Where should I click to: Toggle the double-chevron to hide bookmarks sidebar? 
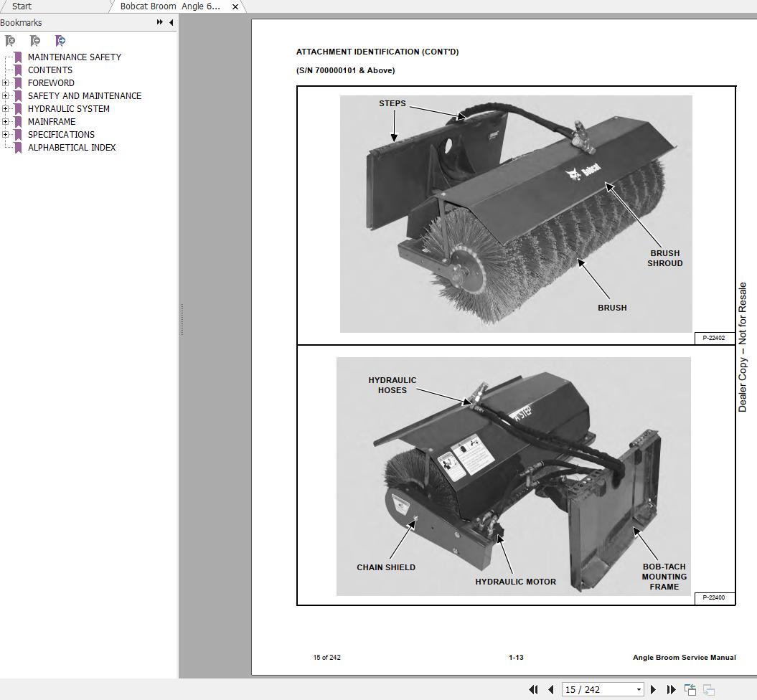click(159, 22)
